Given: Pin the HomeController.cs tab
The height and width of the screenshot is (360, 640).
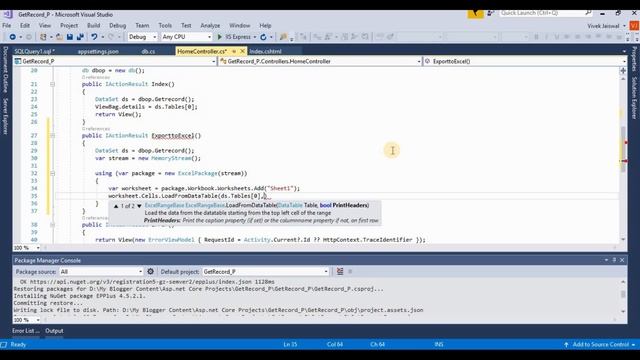Looking at the screenshot, I should pos(234,51).
